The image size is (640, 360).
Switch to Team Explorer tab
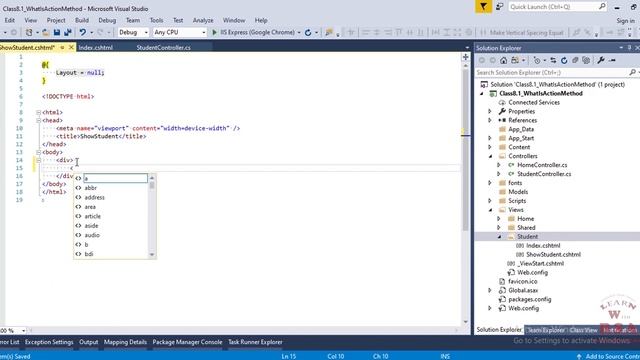[x=545, y=330]
